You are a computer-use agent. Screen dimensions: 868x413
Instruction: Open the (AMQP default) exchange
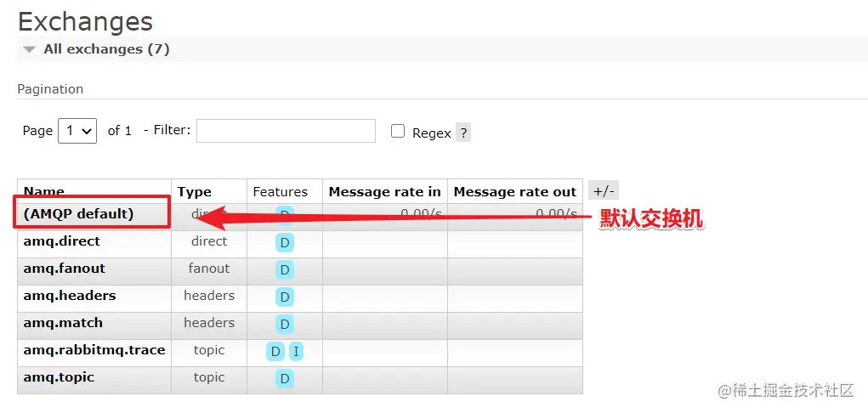tap(78, 213)
